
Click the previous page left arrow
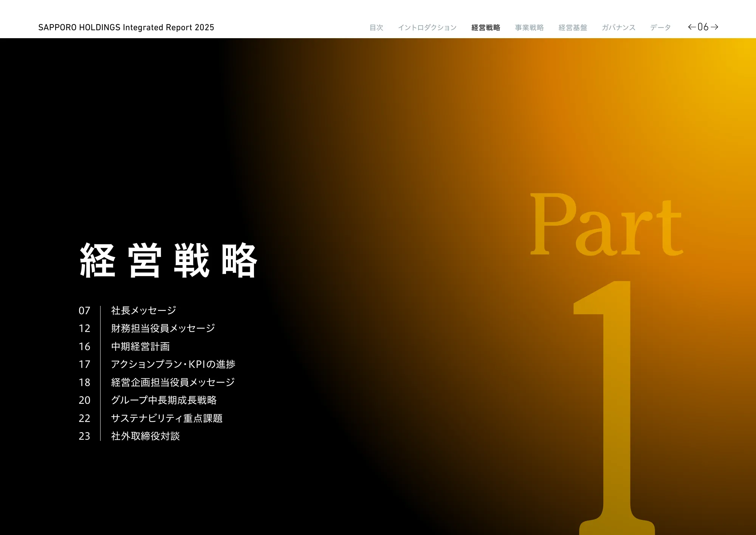pos(692,27)
